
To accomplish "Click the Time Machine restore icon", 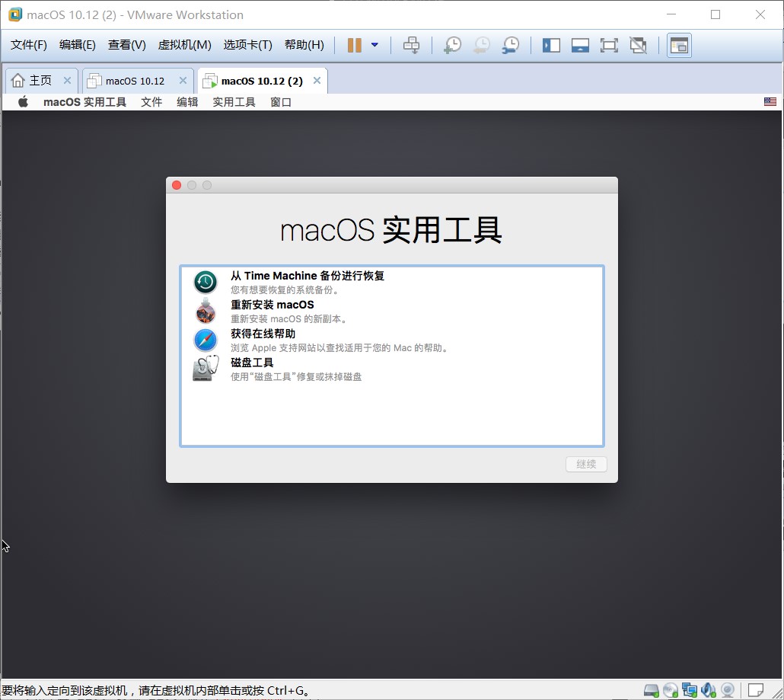I will [x=205, y=282].
